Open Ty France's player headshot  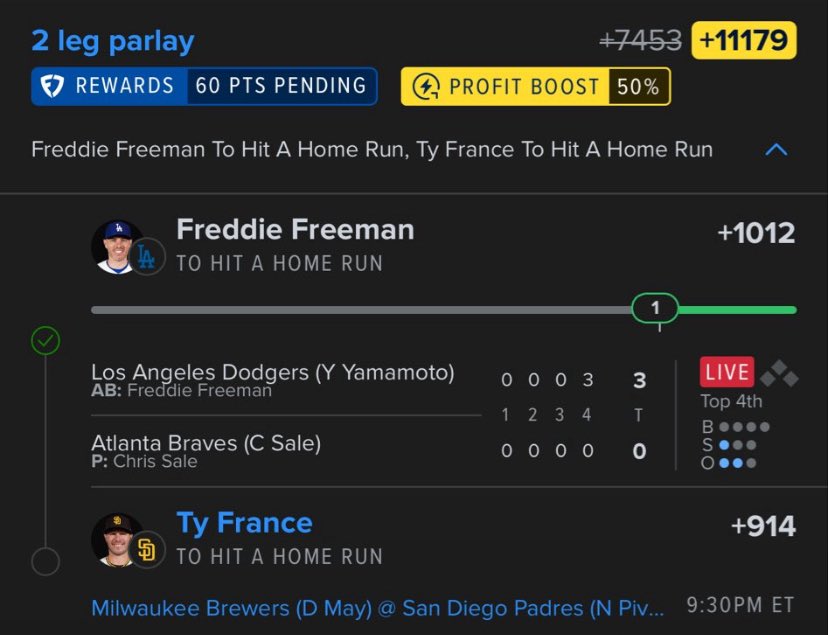(116, 539)
